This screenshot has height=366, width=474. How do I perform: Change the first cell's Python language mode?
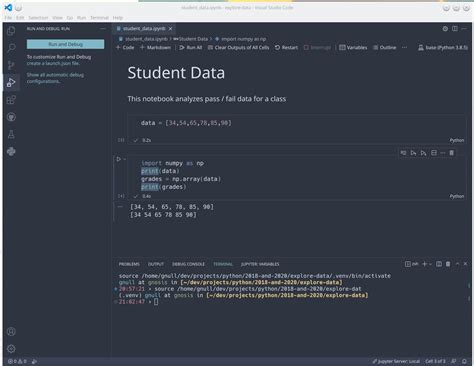click(x=457, y=140)
